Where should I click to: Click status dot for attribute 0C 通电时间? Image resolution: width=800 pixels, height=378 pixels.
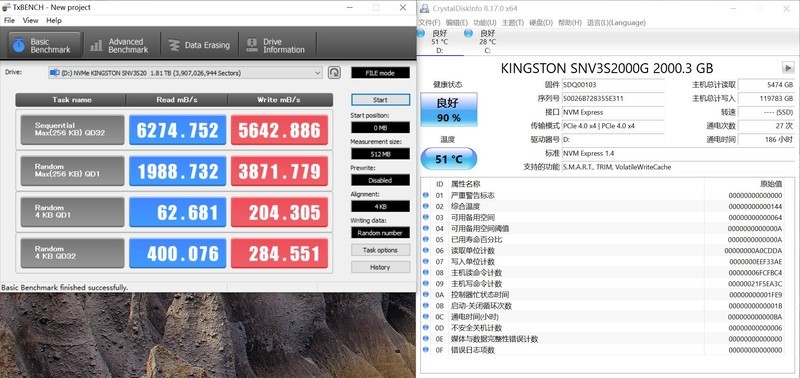coord(426,317)
